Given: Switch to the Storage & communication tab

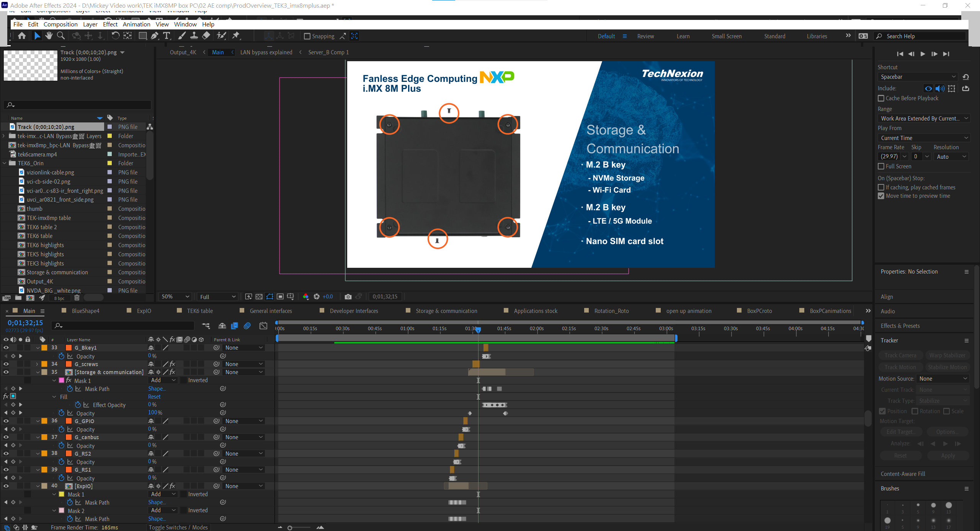Looking at the screenshot, I should pyautogui.click(x=446, y=311).
